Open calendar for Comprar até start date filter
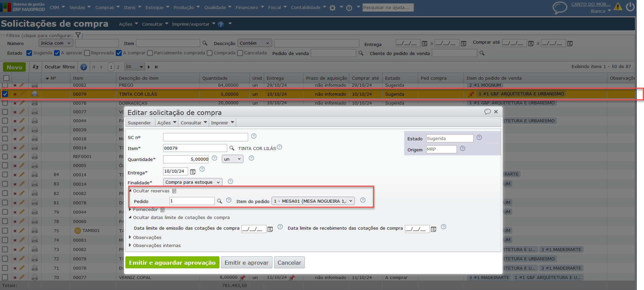 [x=531, y=44]
